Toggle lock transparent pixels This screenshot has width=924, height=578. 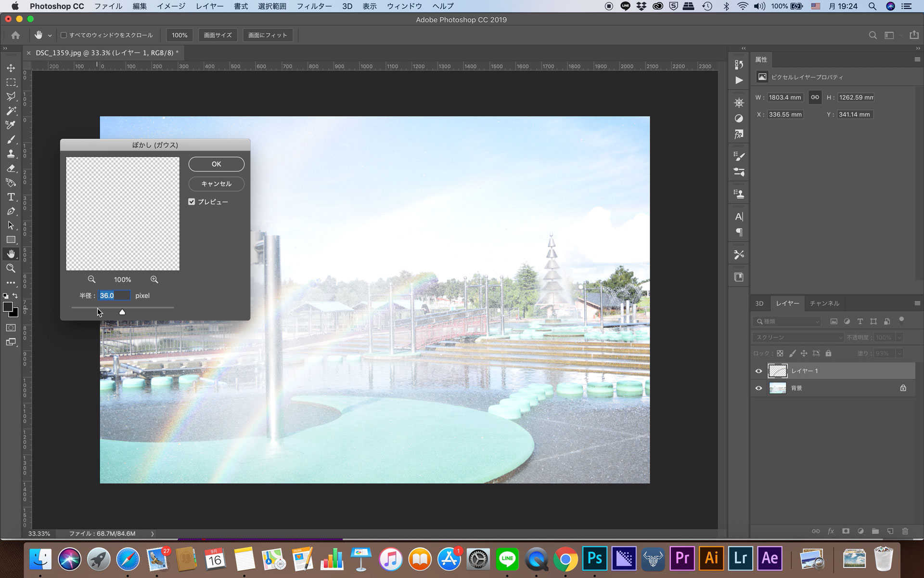(x=780, y=354)
